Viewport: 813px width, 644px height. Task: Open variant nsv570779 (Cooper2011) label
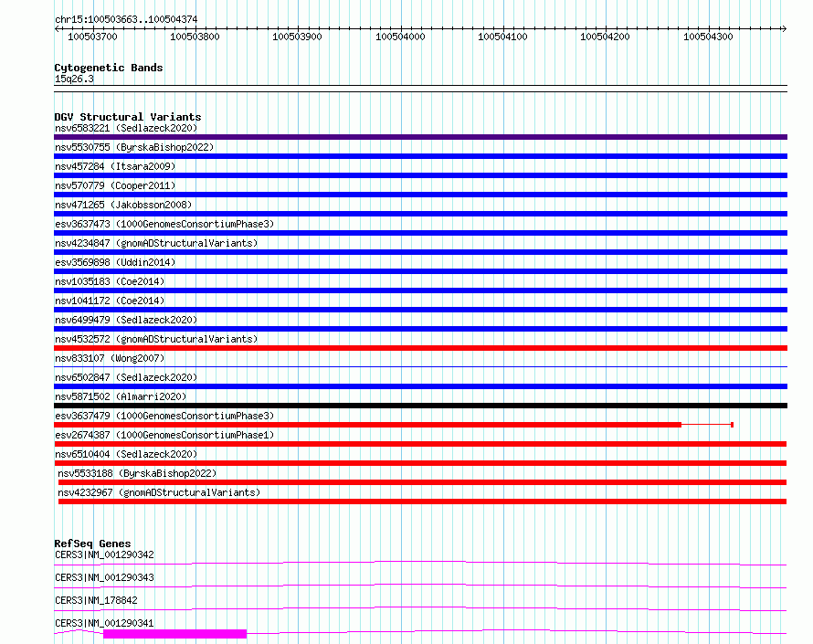[x=115, y=185]
